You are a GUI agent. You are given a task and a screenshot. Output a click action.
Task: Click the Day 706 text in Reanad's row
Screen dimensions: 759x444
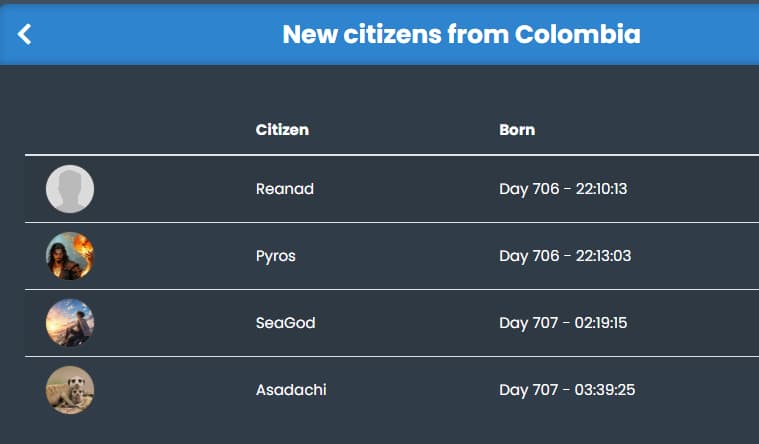[529, 189]
